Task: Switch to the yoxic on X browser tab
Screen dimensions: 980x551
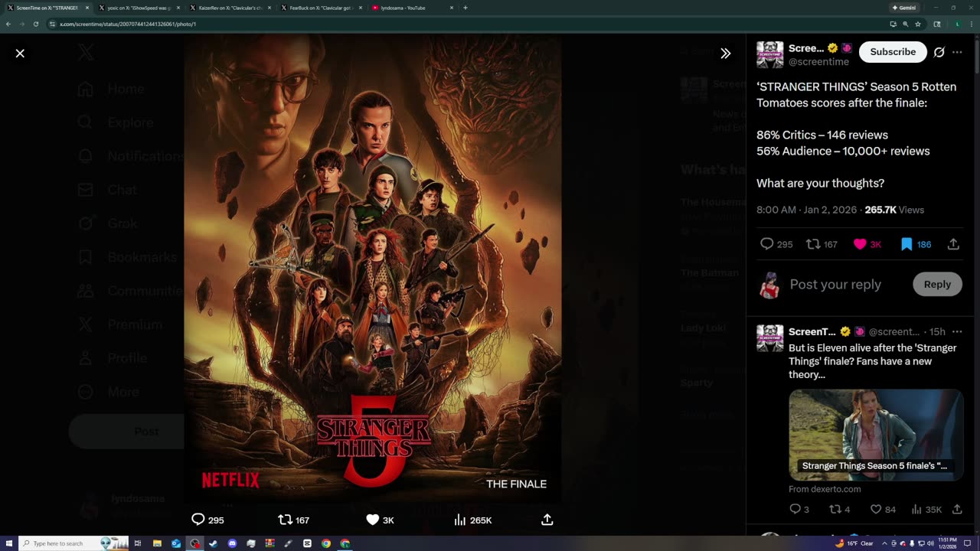Action: click(139, 8)
